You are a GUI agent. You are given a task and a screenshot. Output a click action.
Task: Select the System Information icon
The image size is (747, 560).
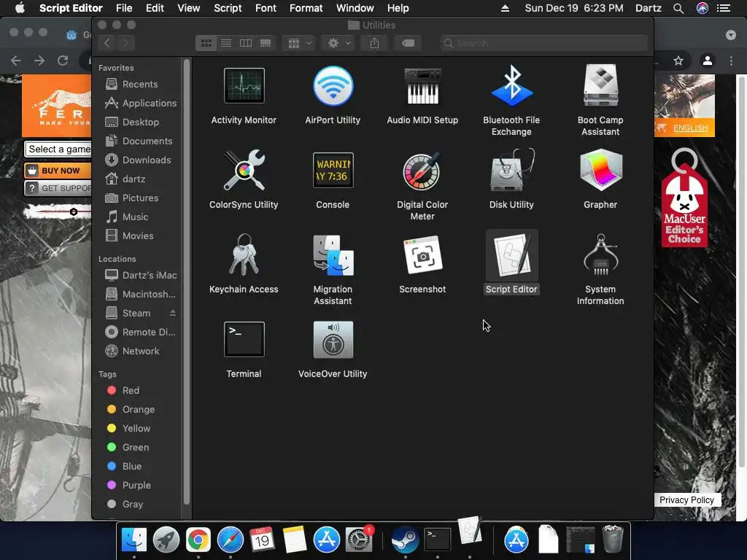tap(601, 254)
